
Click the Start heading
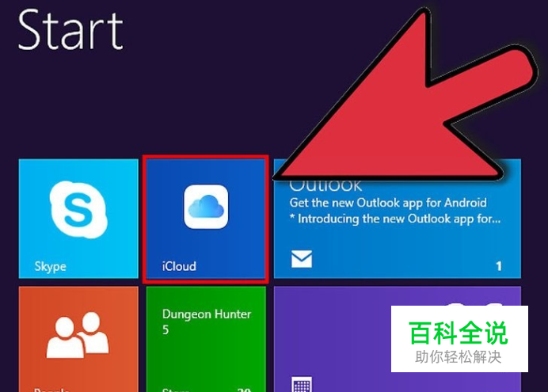click(70, 30)
